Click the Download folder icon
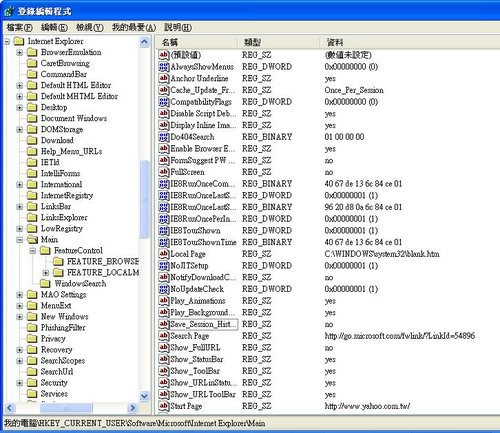Viewport: 500px width, 433px height. [32, 140]
